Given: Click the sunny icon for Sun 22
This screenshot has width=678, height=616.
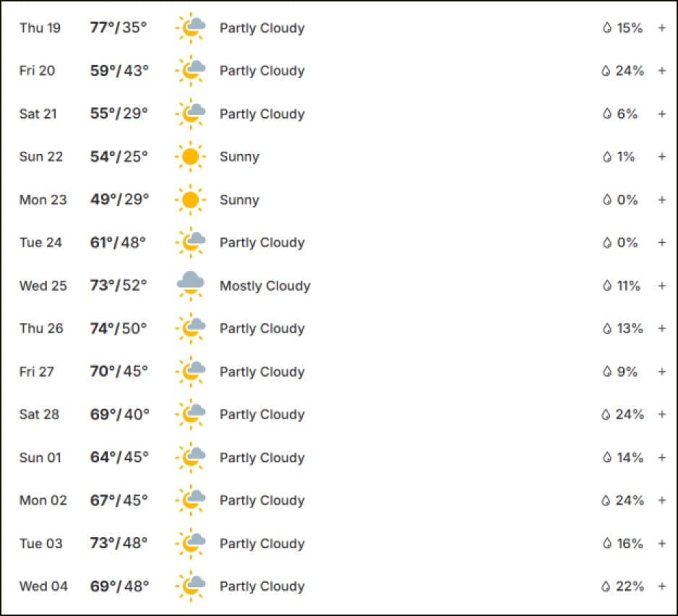Looking at the screenshot, I should (191, 157).
